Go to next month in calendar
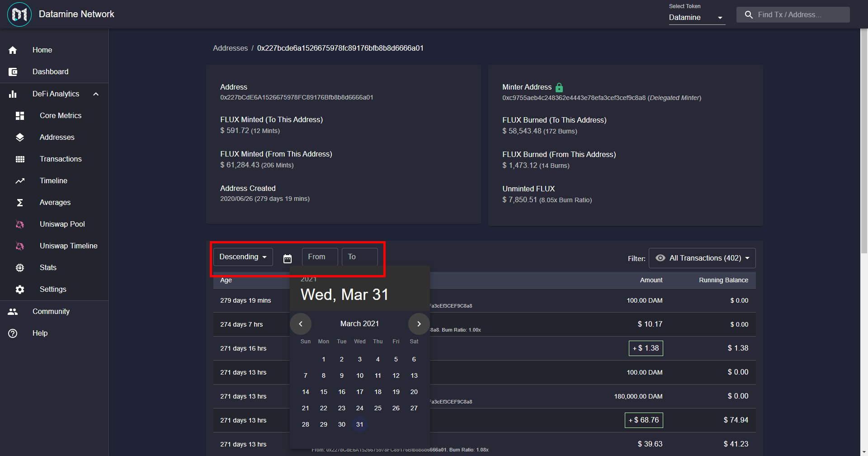868x456 pixels. (419, 324)
